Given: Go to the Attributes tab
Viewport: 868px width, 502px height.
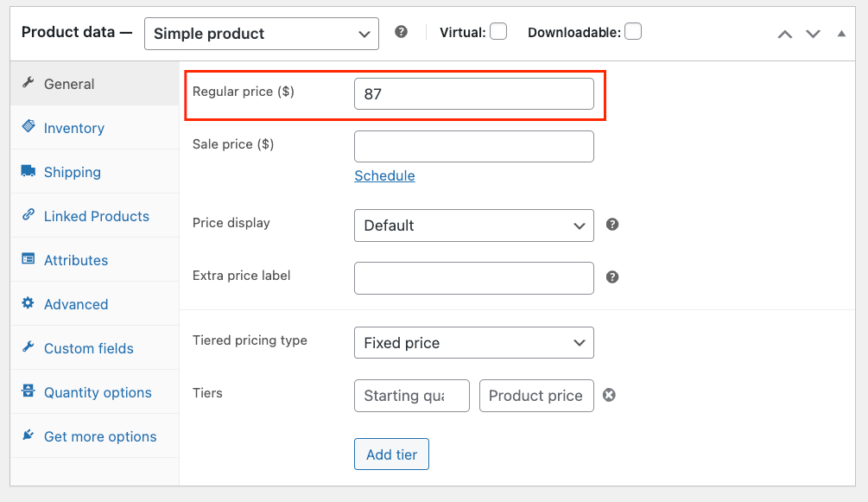Looking at the screenshot, I should coord(95,260).
